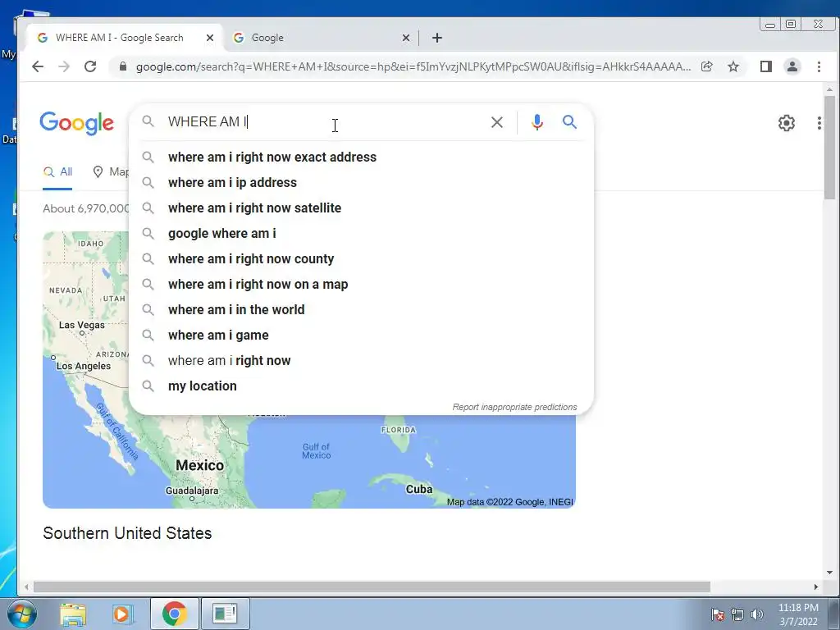Open the taskbar app next to Chrome
This screenshot has width=840, height=630.
(225, 614)
